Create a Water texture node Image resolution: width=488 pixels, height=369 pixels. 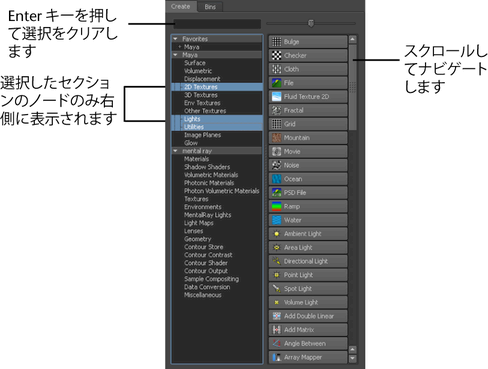(308, 220)
